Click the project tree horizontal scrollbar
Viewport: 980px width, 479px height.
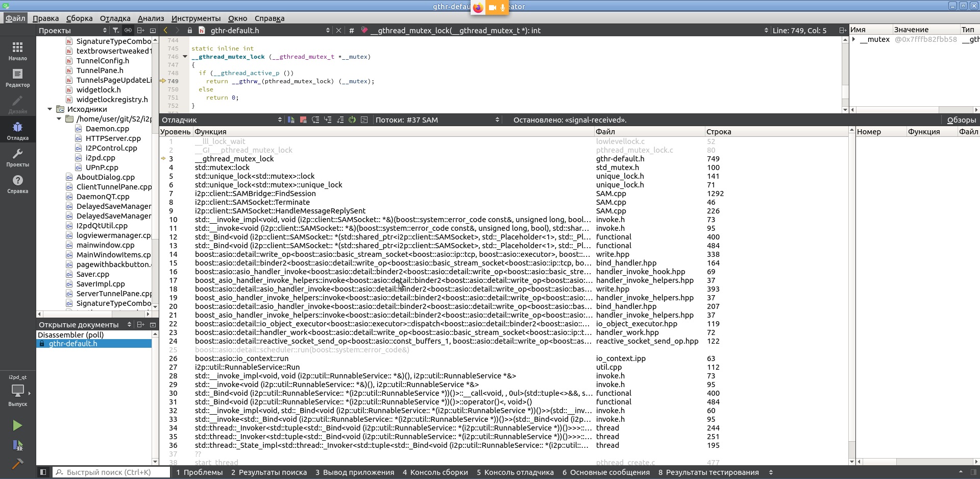94,314
